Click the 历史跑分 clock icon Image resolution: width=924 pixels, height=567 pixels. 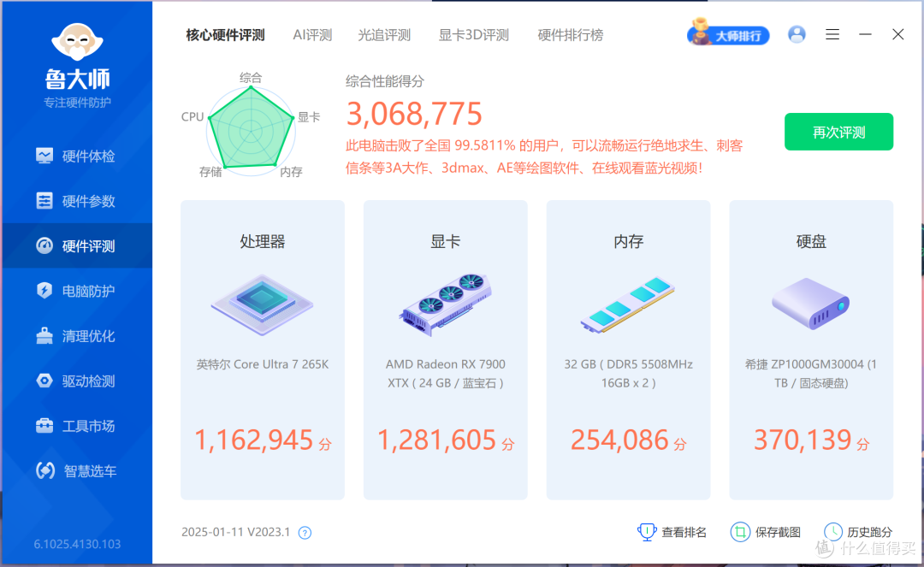(x=833, y=531)
